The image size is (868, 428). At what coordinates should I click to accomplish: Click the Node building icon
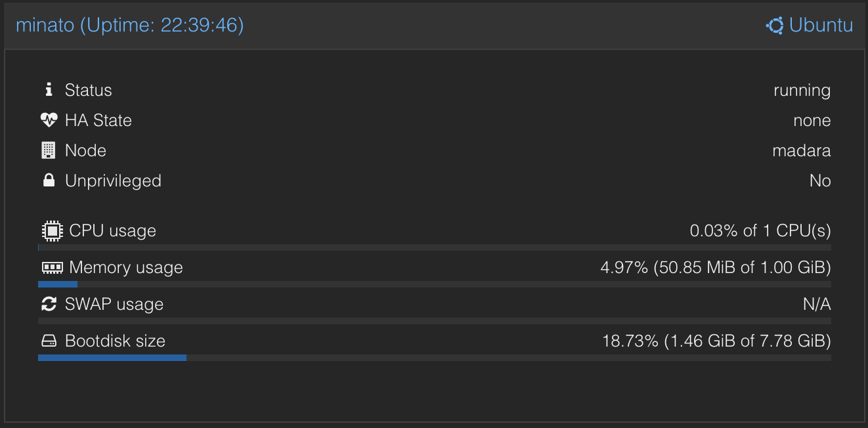pos(49,150)
